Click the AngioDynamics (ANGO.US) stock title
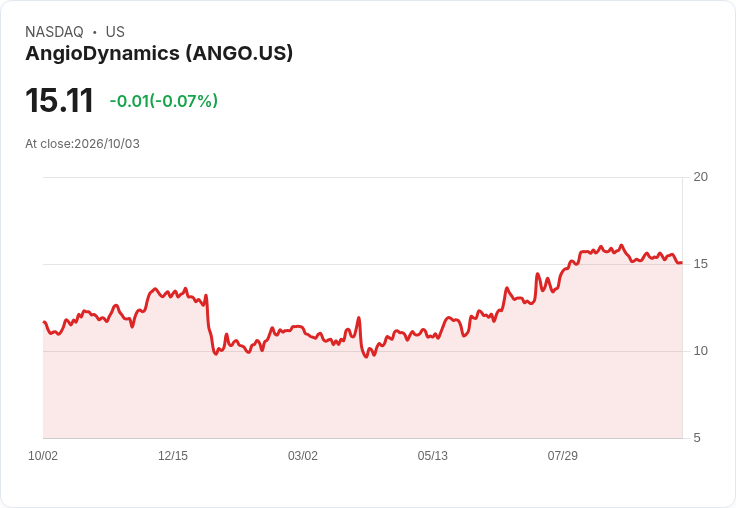736x508 pixels. pyautogui.click(x=159, y=53)
